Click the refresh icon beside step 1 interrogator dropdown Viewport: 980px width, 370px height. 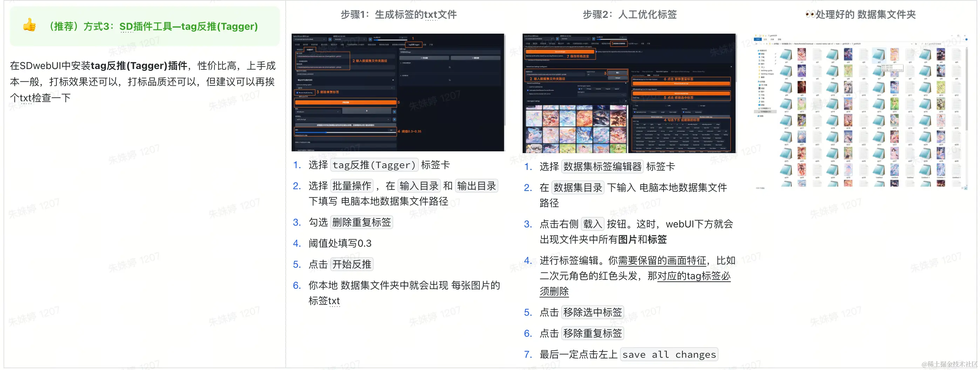pos(395,120)
